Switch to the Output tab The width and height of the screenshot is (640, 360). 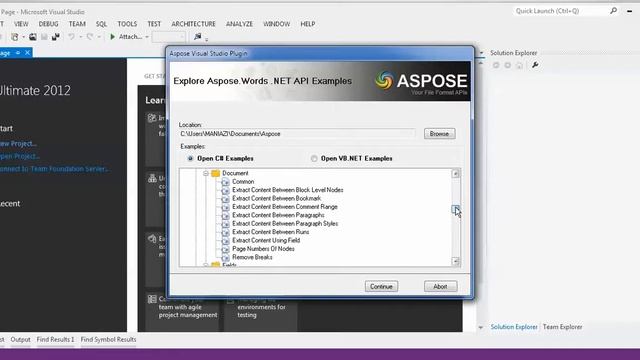coord(20,340)
